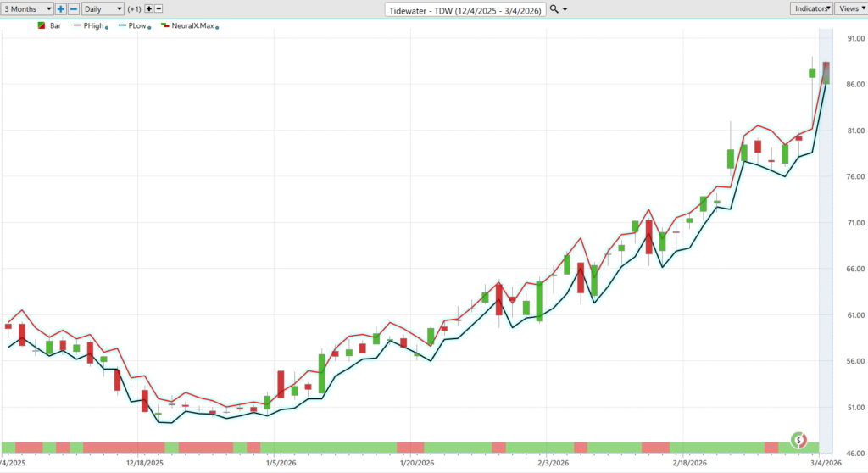Viewport: 868px width, 473px height.
Task: Click the blue minus zoom-out button
Action: point(74,8)
